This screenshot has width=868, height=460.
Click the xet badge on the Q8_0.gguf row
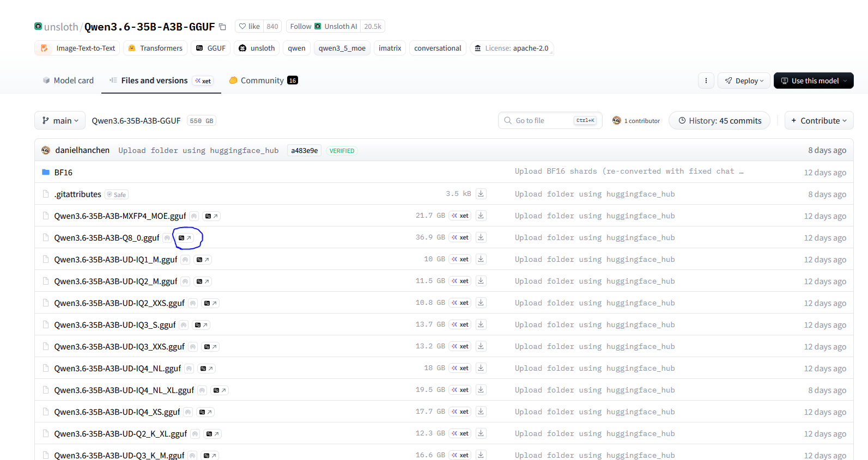(460, 237)
